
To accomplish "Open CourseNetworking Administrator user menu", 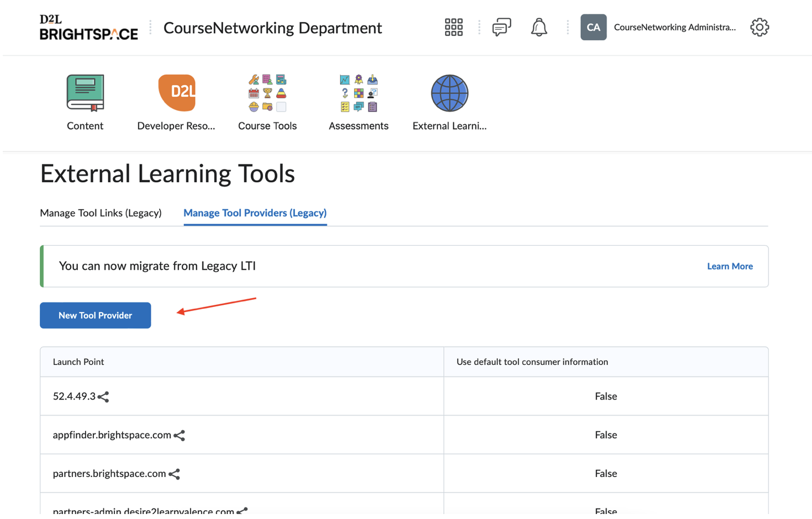I will coord(658,27).
